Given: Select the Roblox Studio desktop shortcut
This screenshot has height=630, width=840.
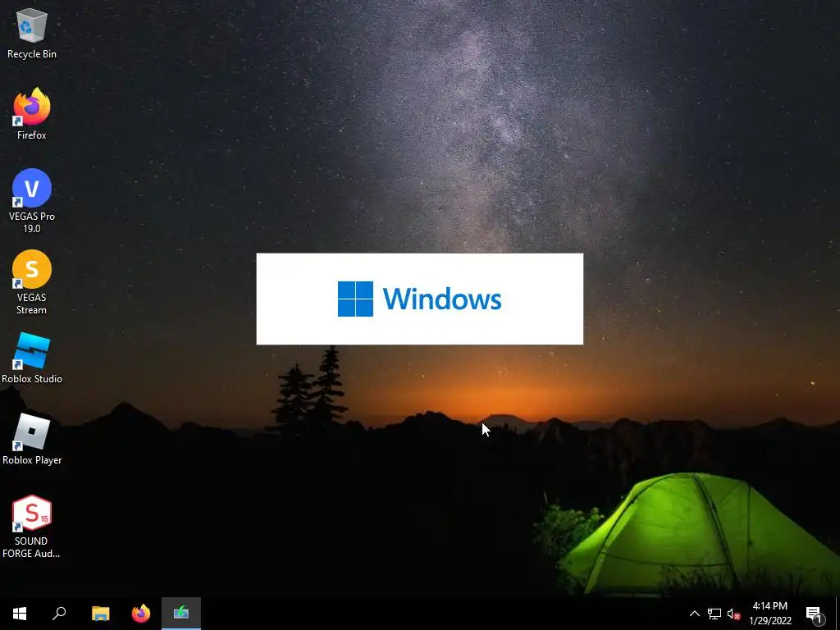Looking at the screenshot, I should click(32, 358).
